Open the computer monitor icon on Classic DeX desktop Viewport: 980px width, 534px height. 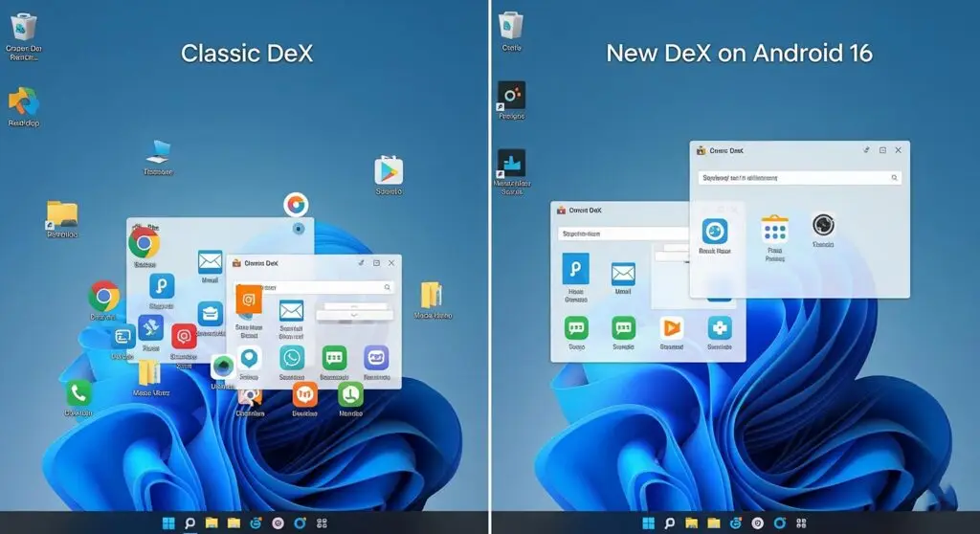[x=158, y=152]
